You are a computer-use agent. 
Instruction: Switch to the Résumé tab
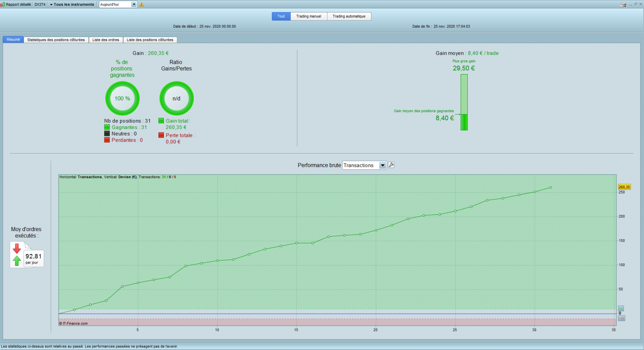pos(13,39)
